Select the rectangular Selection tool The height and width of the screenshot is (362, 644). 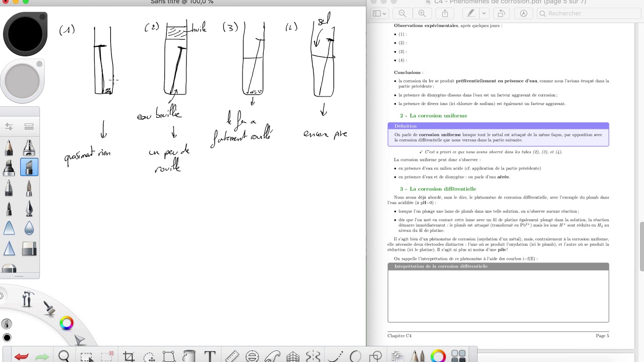pos(86,356)
